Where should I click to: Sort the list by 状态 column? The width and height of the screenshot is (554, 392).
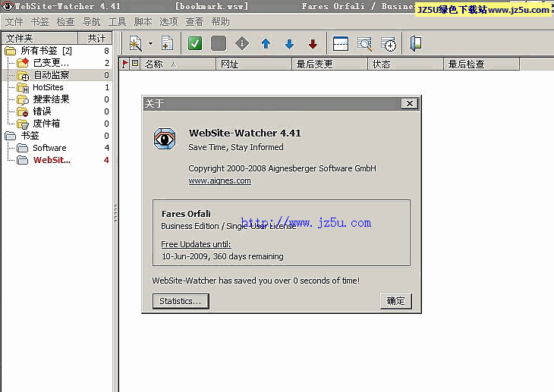[405, 64]
